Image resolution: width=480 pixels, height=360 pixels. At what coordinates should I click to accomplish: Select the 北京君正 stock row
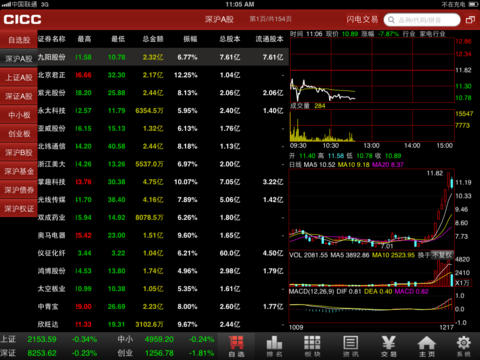(163, 75)
